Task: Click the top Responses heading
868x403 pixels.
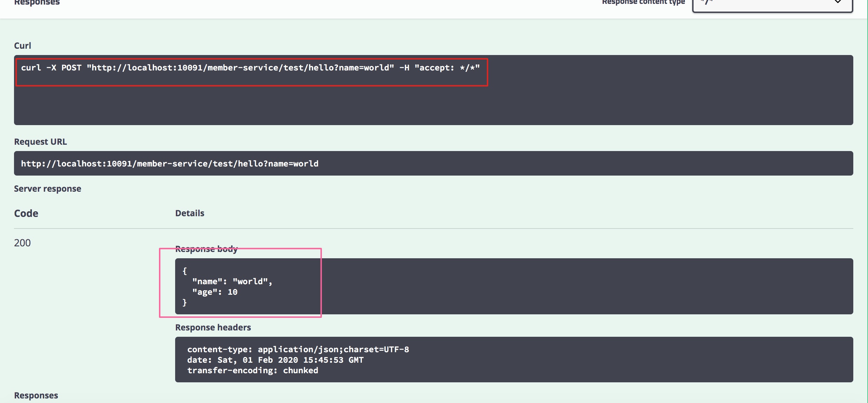Action: click(37, 3)
